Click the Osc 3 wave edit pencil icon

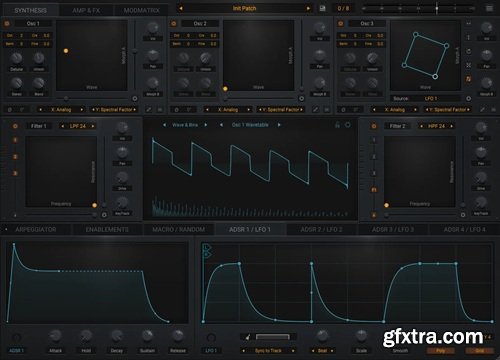point(482,109)
